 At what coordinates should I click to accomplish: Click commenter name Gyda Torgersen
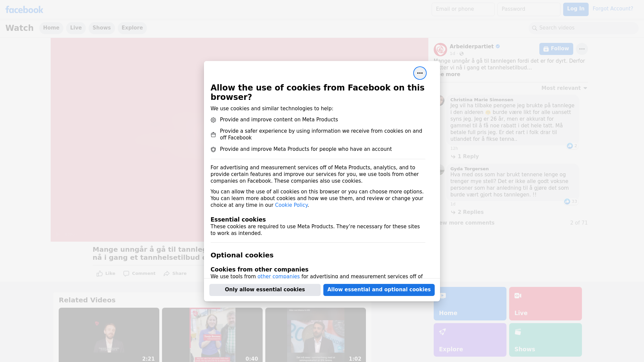[469, 169]
